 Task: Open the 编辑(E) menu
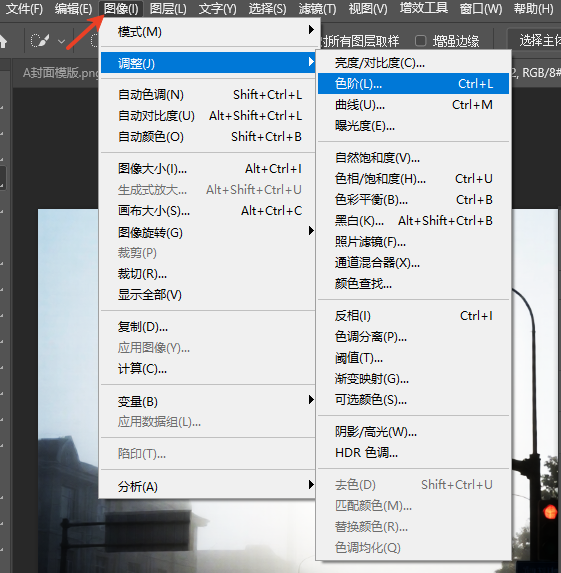73,8
